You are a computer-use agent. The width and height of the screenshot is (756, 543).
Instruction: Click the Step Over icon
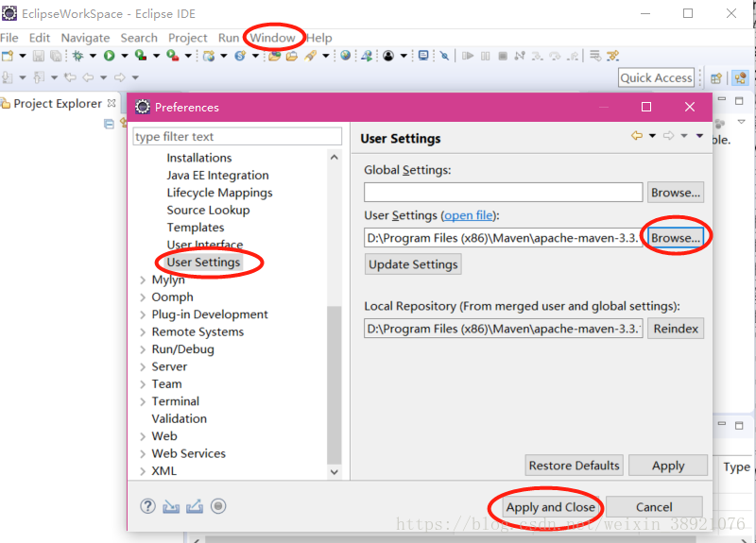click(555, 56)
